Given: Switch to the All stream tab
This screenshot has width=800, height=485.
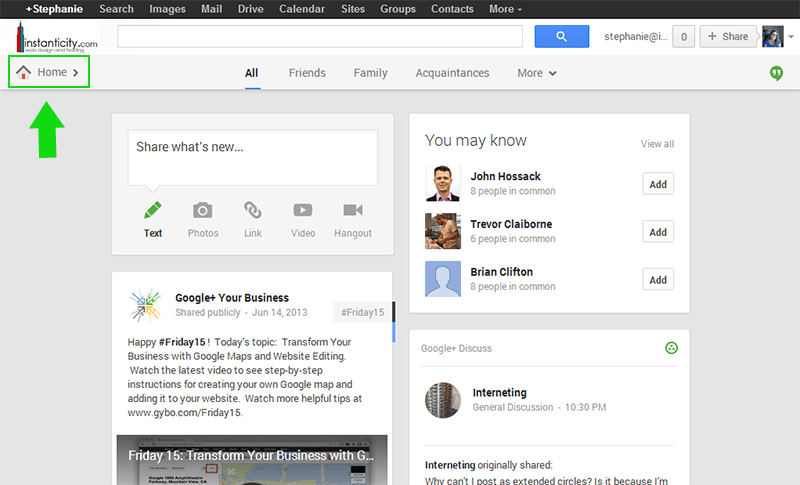Looking at the screenshot, I should coord(252,73).
